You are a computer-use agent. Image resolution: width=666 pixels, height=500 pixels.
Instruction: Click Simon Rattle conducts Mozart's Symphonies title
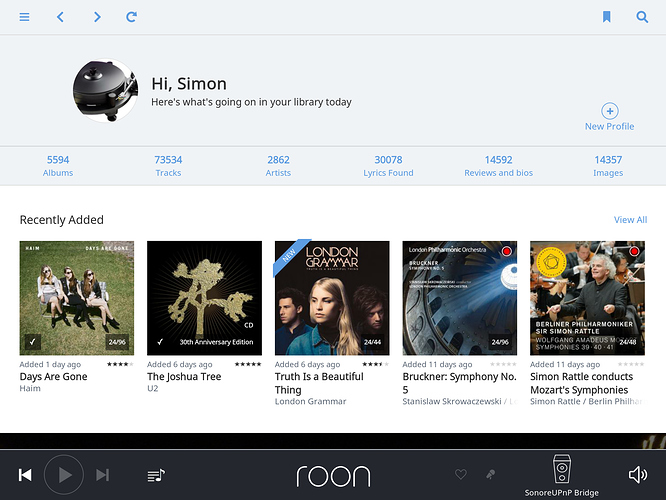581,383
